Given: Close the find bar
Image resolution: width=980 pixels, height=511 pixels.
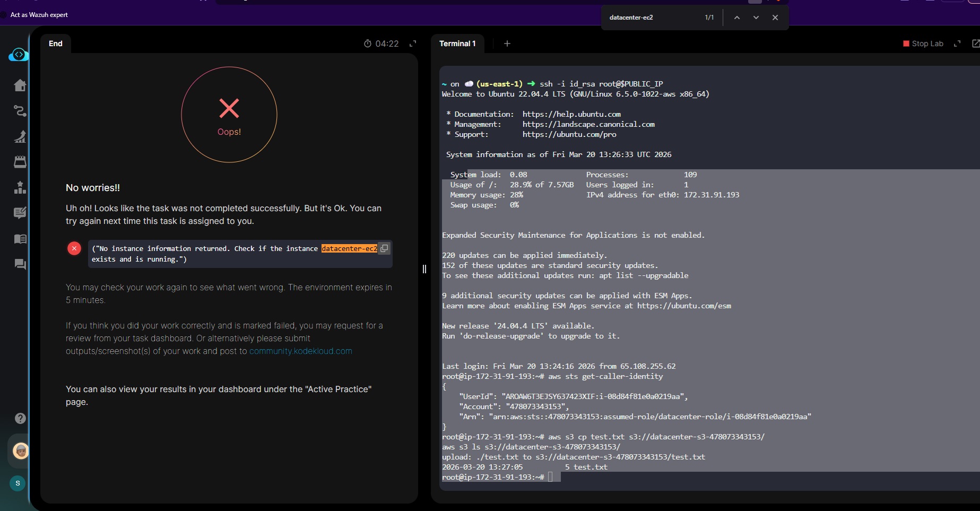Looking at the screenshot, I should coord(775,18).
